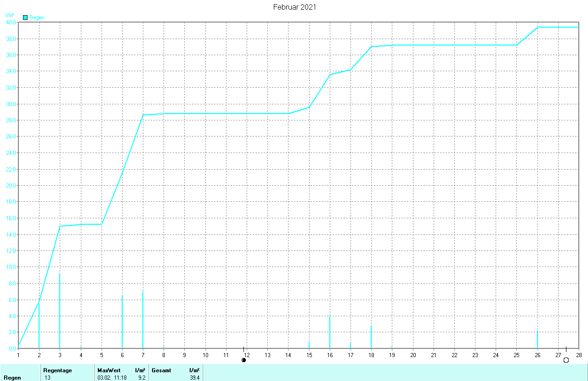
Task: Click the x-axis day label 21
Action: 434,355
